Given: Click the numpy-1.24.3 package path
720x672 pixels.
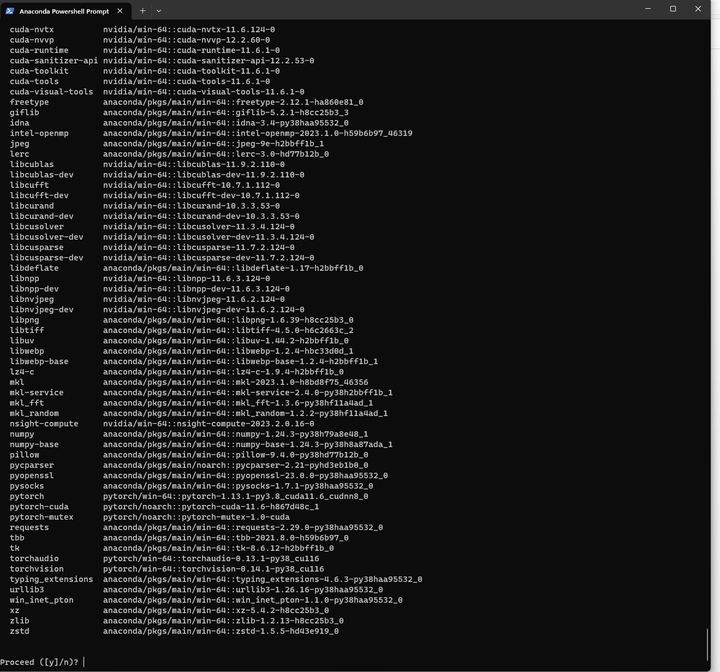Looking at the screenshot, I should (236, 434).
